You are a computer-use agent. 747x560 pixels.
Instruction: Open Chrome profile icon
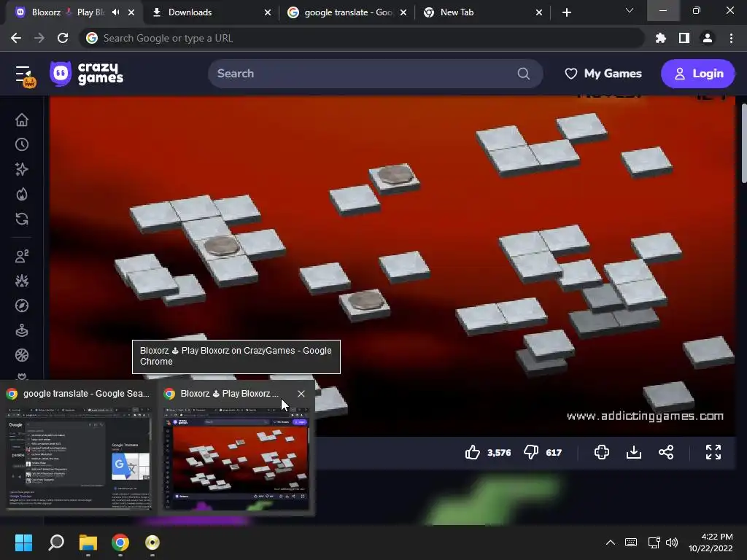(708, 38)
